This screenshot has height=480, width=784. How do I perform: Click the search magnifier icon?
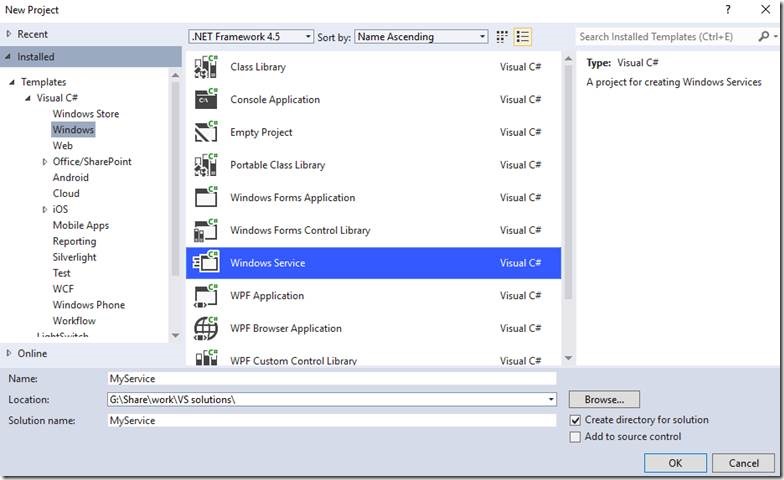tap(763, 36)
